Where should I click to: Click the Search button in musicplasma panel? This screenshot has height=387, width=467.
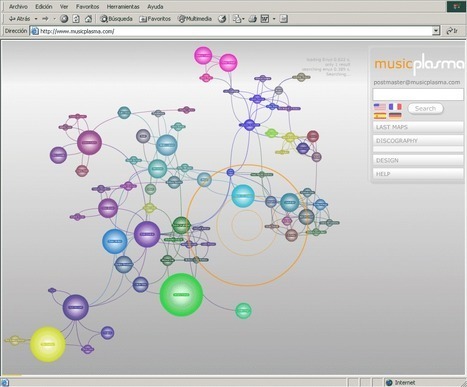tap(425, 108)
